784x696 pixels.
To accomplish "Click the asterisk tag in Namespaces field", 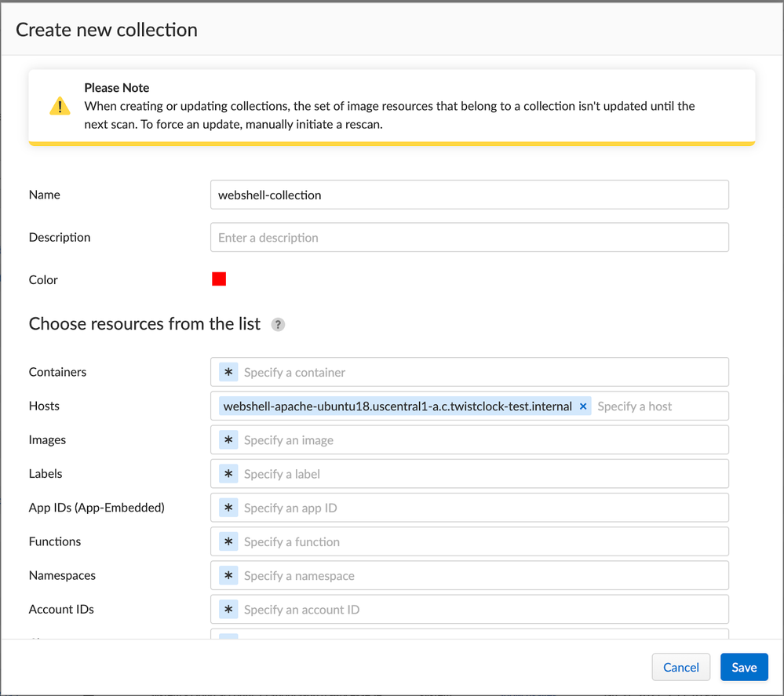I will (228, 576).
